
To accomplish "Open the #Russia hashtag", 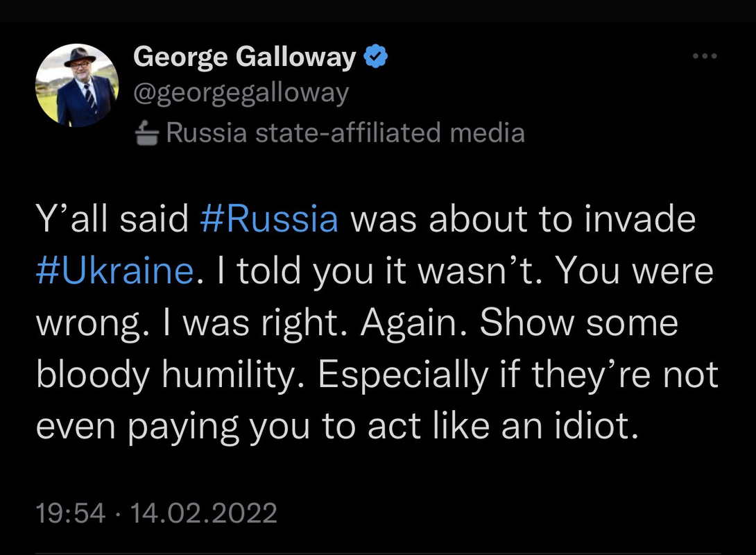I will coord(268,219).
